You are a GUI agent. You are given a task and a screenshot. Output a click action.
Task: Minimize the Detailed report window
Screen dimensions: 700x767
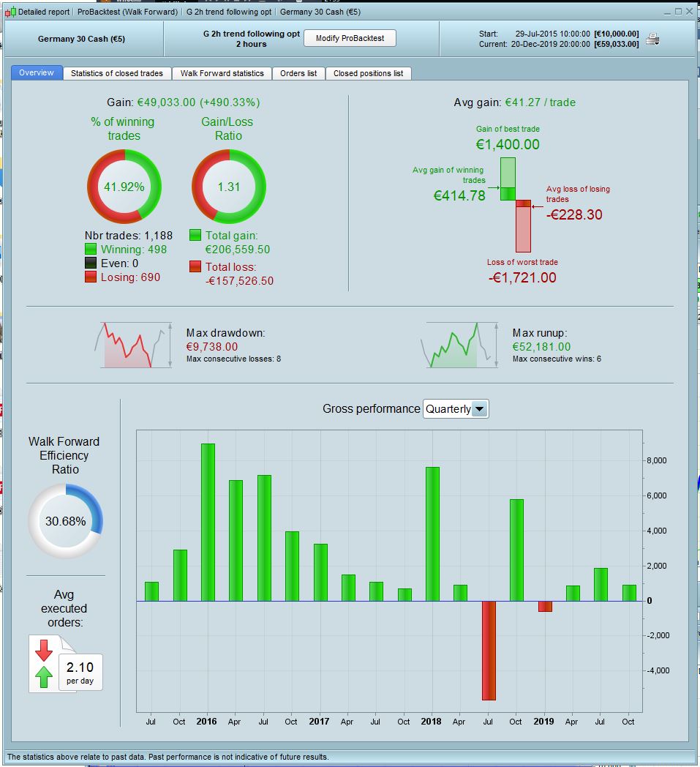667,12
